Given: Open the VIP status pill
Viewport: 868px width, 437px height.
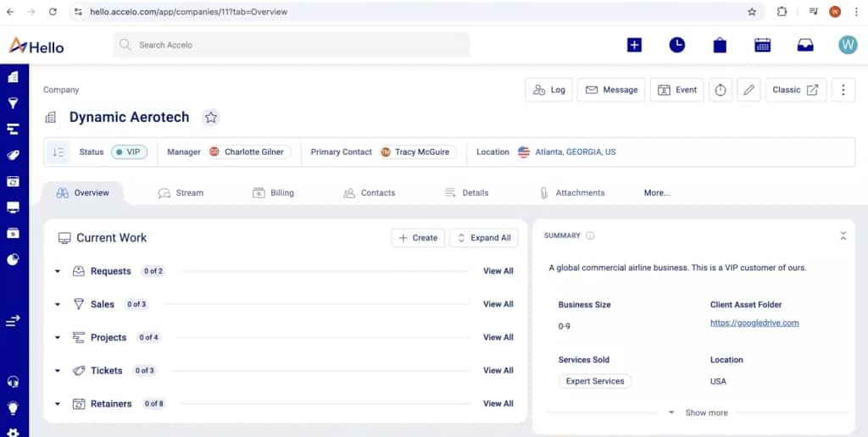Looking at the screenshot, I should click(x=129, y=152).
